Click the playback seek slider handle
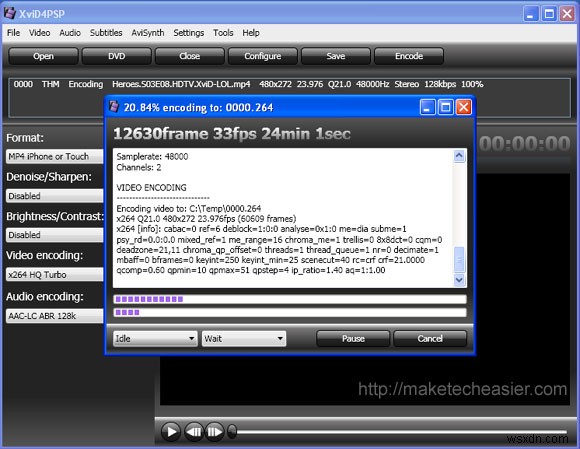The width and height of the screenshot is (580, 449). (x=232, y=431)
